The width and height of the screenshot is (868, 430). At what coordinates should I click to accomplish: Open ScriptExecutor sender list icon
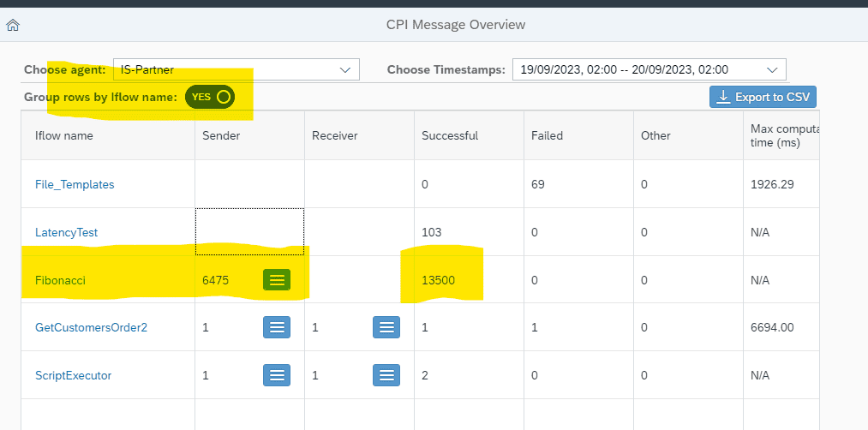click(x=277, y=375)
